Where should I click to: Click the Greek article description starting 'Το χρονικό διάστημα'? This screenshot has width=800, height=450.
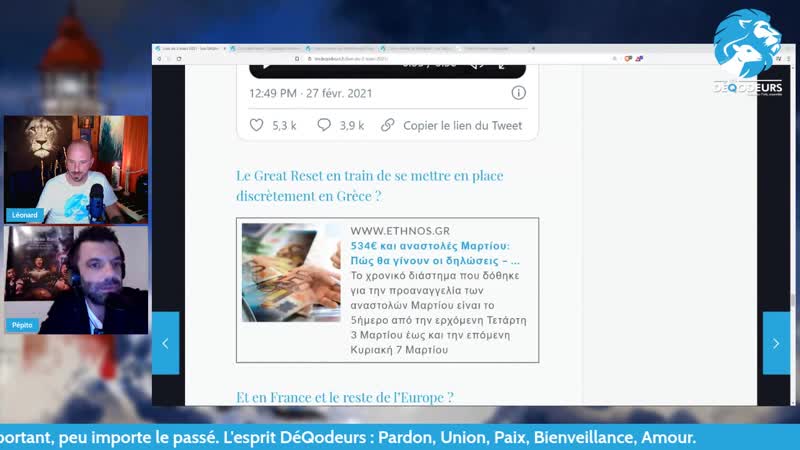(x=438, y=312)
